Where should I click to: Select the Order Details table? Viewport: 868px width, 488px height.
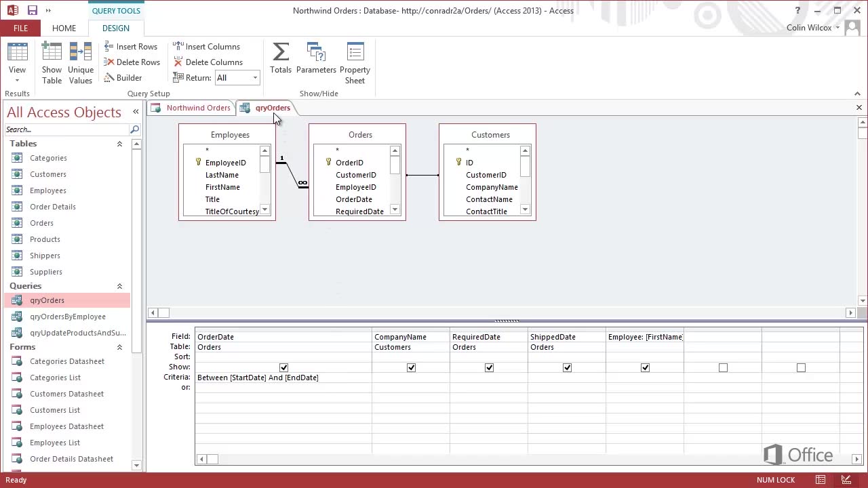pos(66,207)
